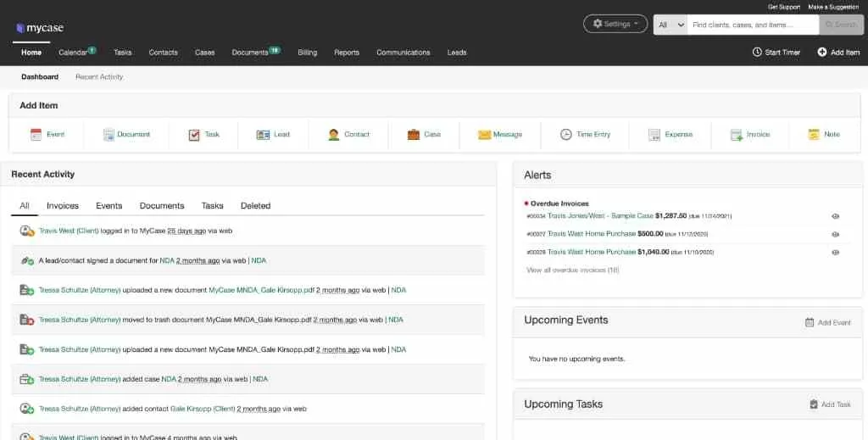Click the Find clients, cases, and items field
868x440 pixels.
[753, 25]
